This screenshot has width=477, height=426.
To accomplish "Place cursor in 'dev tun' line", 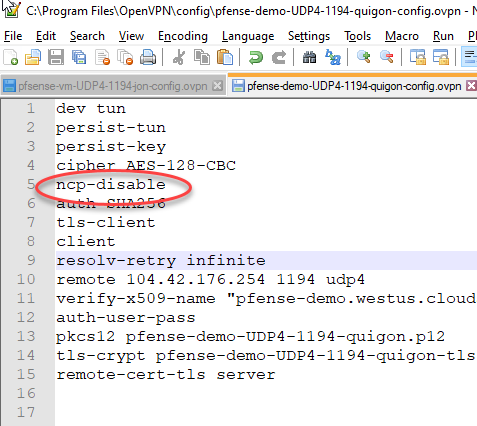I will [91, 109].
